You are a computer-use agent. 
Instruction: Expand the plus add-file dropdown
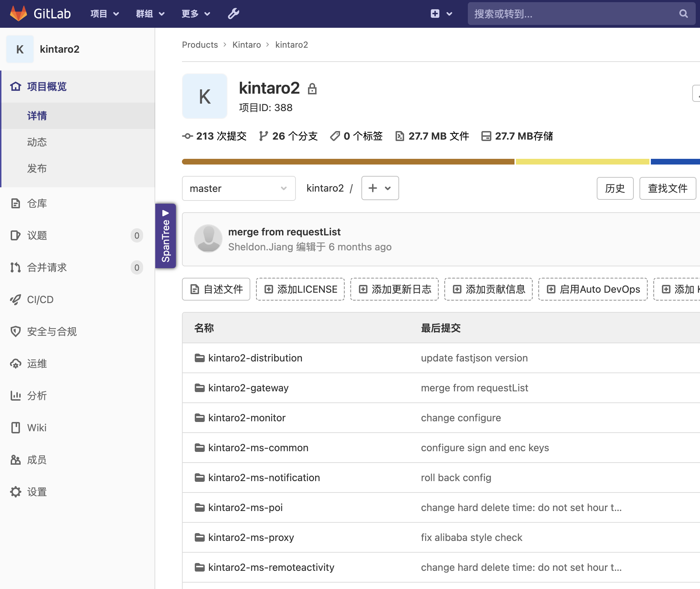click(x=380, y=188)
